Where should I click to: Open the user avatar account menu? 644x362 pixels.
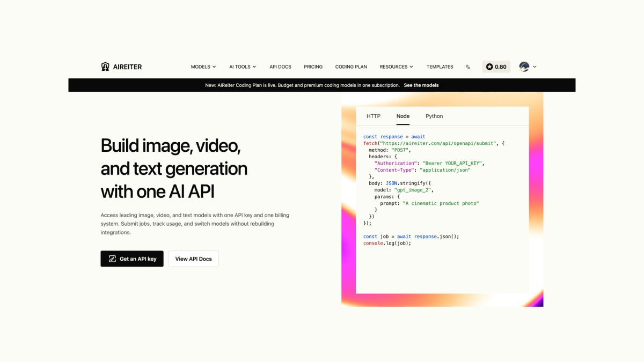click(x=528, y=67)
